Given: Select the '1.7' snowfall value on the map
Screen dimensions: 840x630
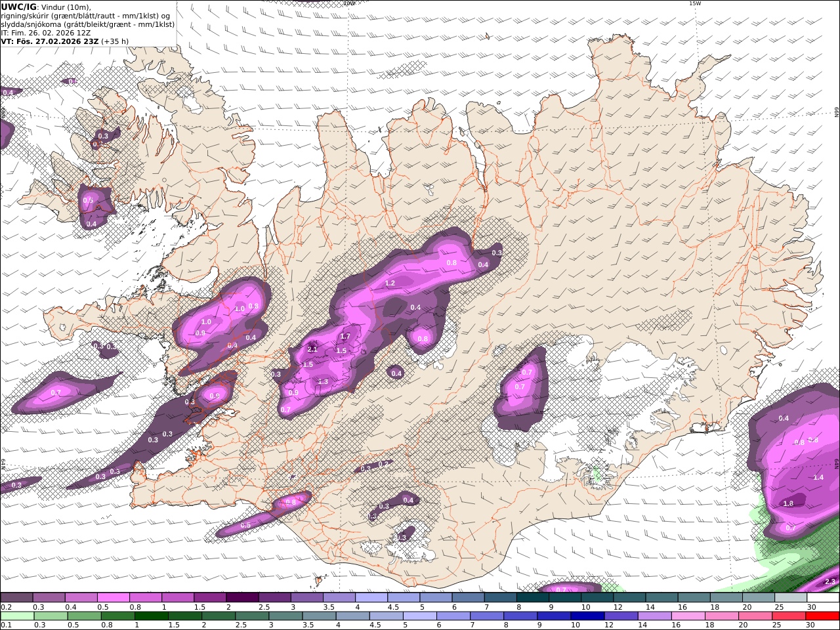Looking at the screenshot, I should pyautogui.click(x=345, y=337).
